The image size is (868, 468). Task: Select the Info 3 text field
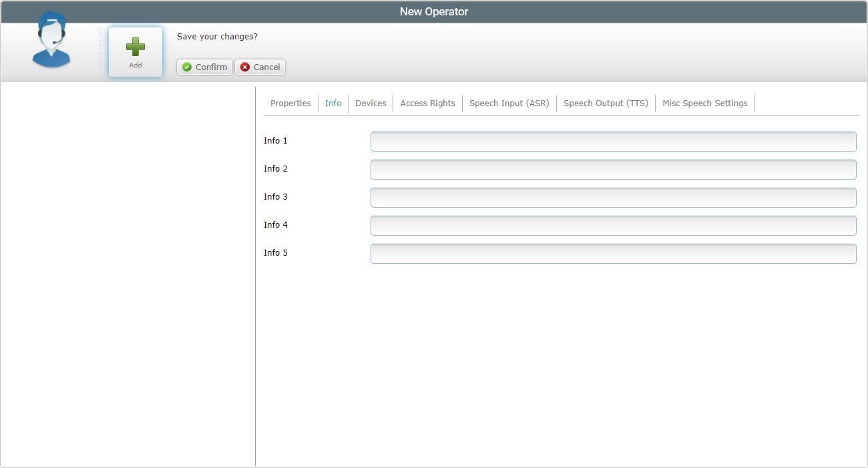coord(613,198)
